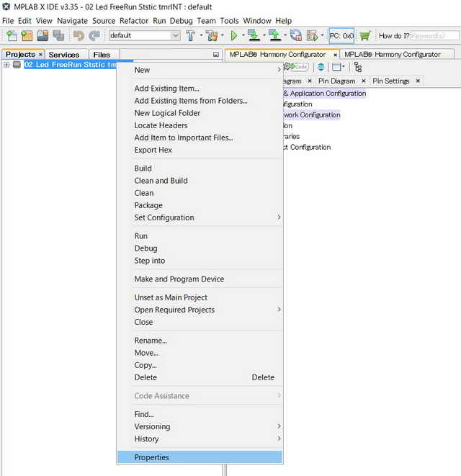Open the Build Project dropdown arrow
This screenshot has height=476, width=461.
[x=201, y=35]
